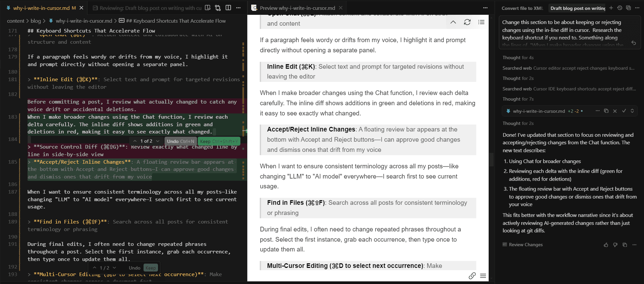Screen dimensions: 644x284
Task: Toggle the preview table of contents list
Action: pyautogui.click(x=481, y=22)
